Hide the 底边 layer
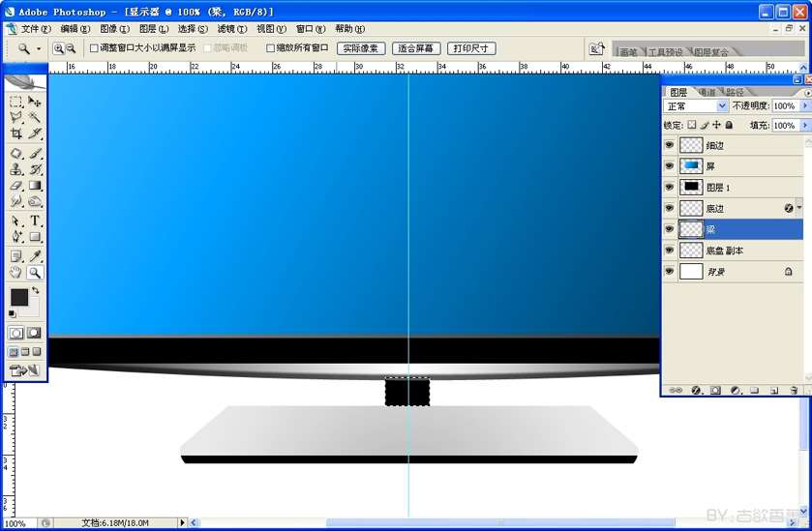This screenshot has width=812, height=531. tap(669, 208)
